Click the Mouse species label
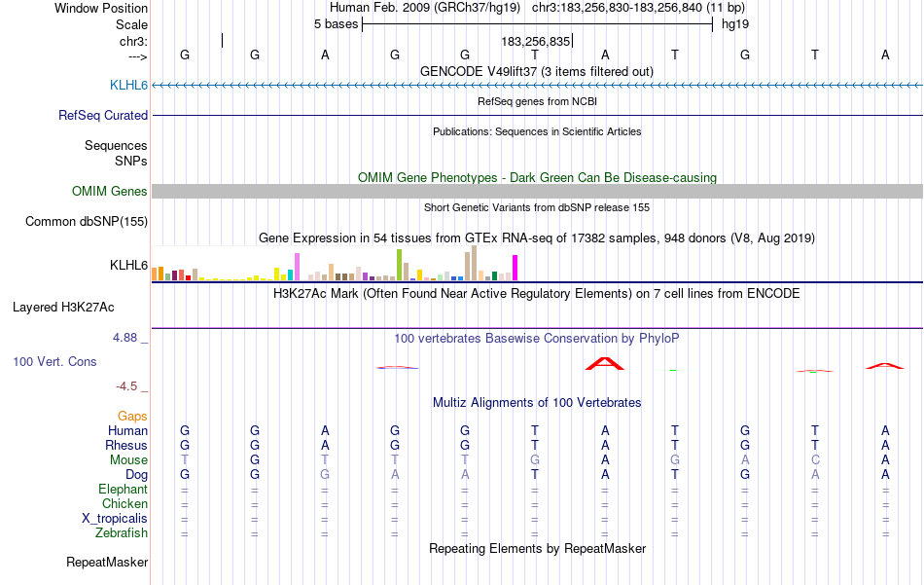Viewport: 924px width, 585px height. [x=128, y=459]
